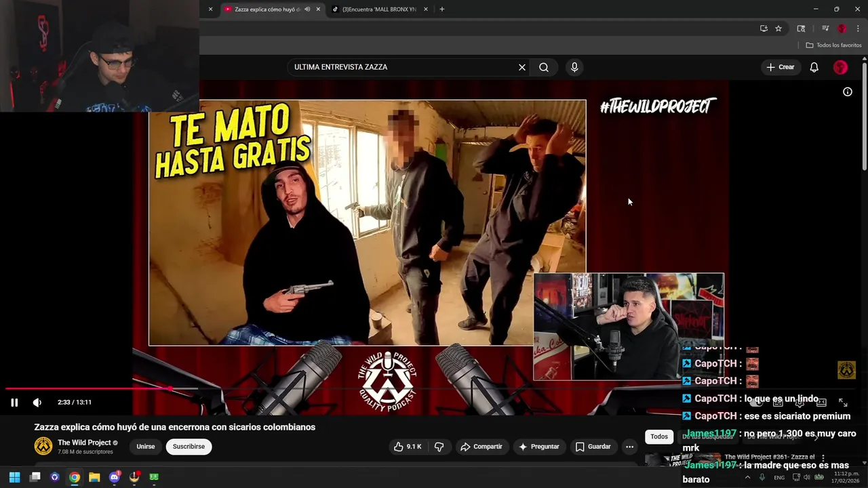
Task: Click the page vertical scrollbar thumb
Action: 864,115
